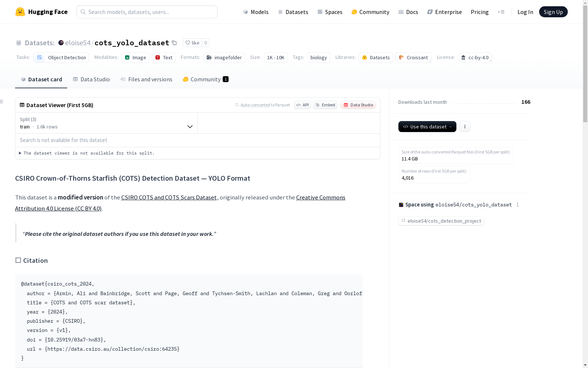Select the 1K - 10K size tag
Image resolution: width=588 pixels, height=368 pixels.
[x=276, y=57]
